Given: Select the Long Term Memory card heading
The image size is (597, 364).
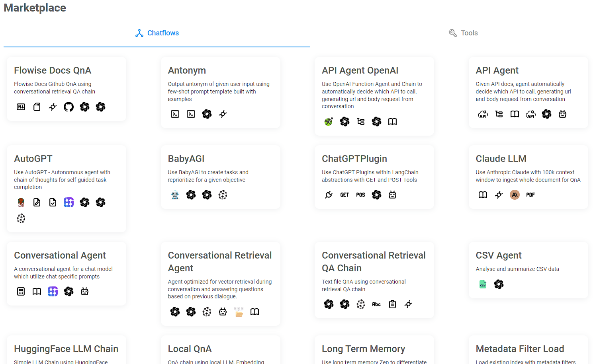Looking at the screenshot, I should click(x=363, y=349).
